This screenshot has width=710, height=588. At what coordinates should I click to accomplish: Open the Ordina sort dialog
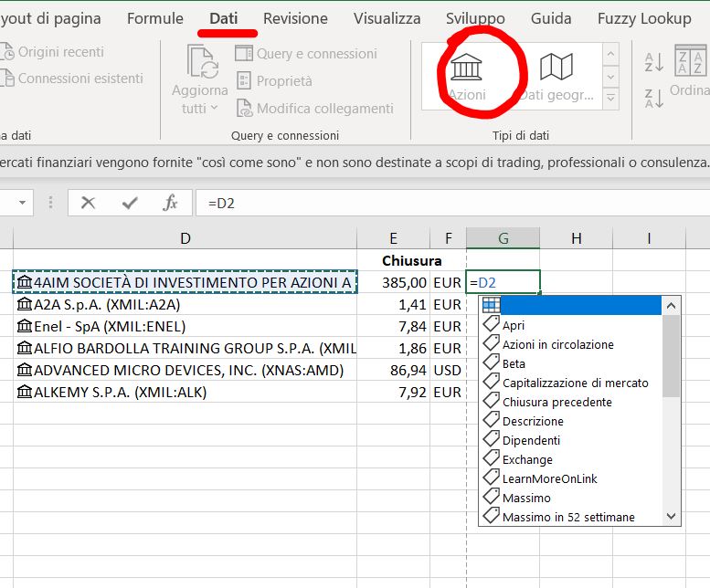tap(690, 70)
